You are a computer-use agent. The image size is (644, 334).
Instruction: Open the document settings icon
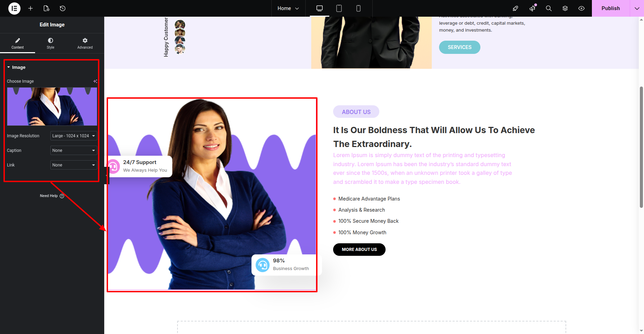[x=47, y=8]
